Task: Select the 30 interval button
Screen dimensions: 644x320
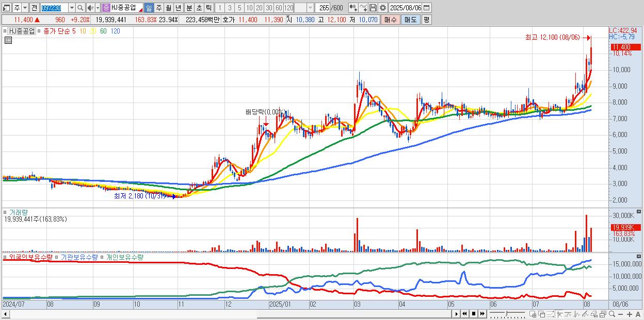Action: pyautogui.click(x=269, y=8)
